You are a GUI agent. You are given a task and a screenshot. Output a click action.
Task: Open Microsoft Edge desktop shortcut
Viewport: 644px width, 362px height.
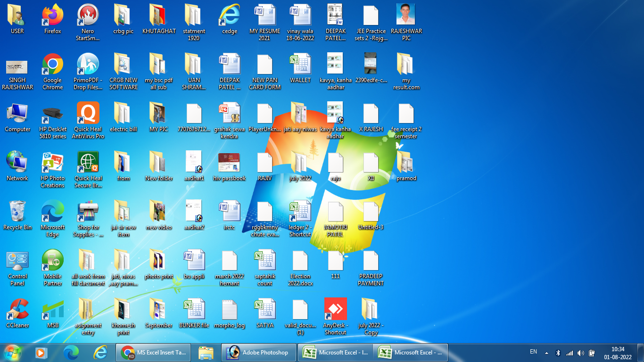pos(53,219)
